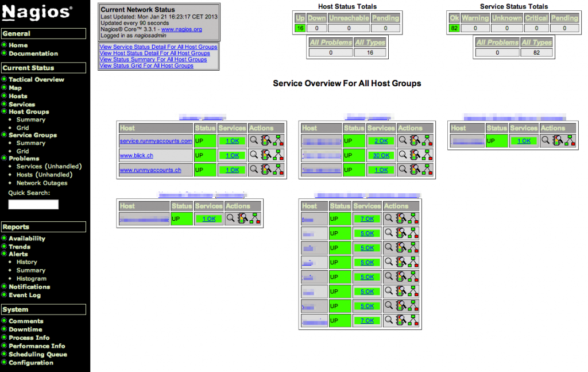588x372 pixels.
Task: Click the 82 Ok service total cell
Action: (x=454, y=28)
